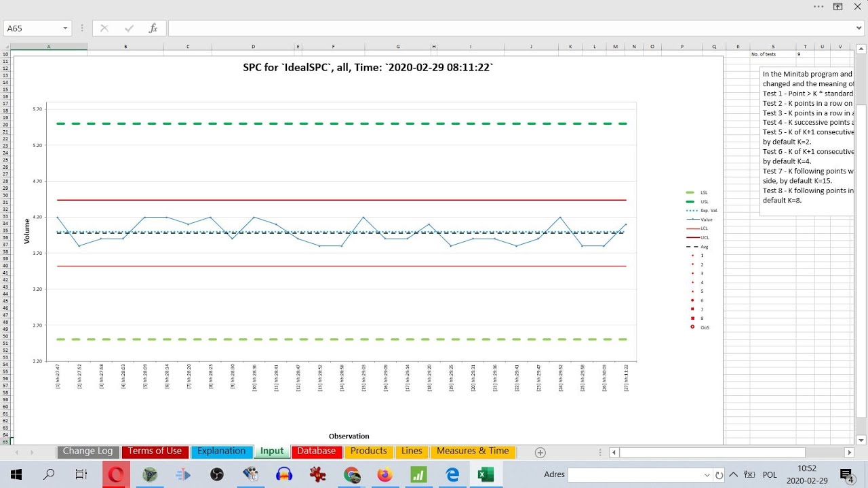Viewport: 868px width, 488px height.
Task: Open the Action Center notifications icon
Action: pyautogui.click(x=846, y=475)
